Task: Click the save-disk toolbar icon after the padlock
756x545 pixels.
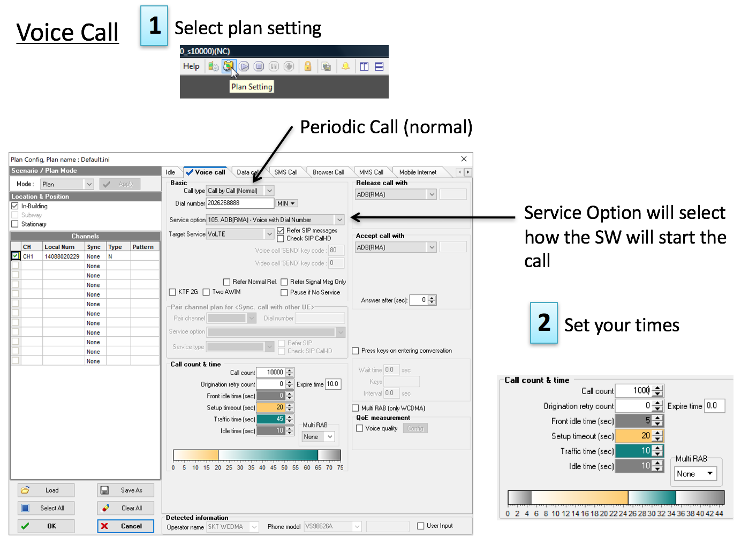Action: (326, 66)
